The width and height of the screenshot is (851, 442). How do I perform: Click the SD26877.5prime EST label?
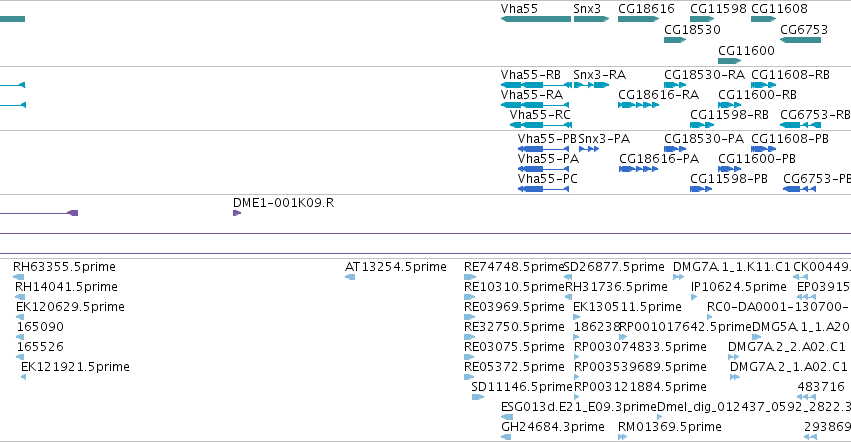614,267
